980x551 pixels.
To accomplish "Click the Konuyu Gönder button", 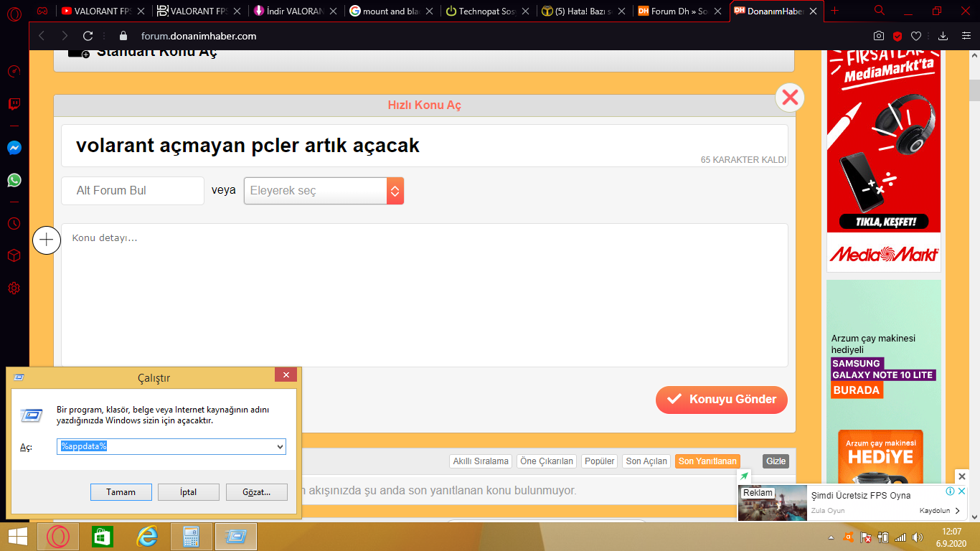I will (721, 400).
